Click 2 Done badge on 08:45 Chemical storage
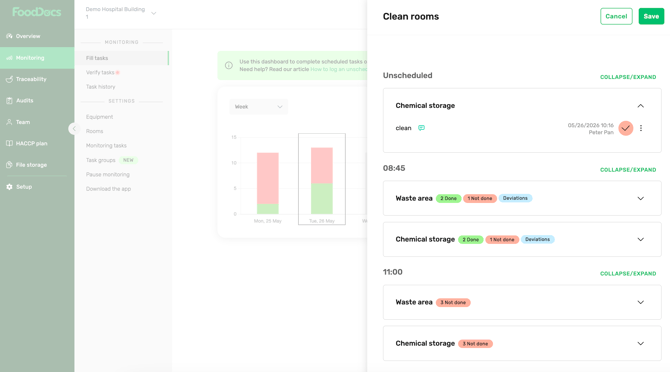The image size is (670, 372). click(471, 240)
